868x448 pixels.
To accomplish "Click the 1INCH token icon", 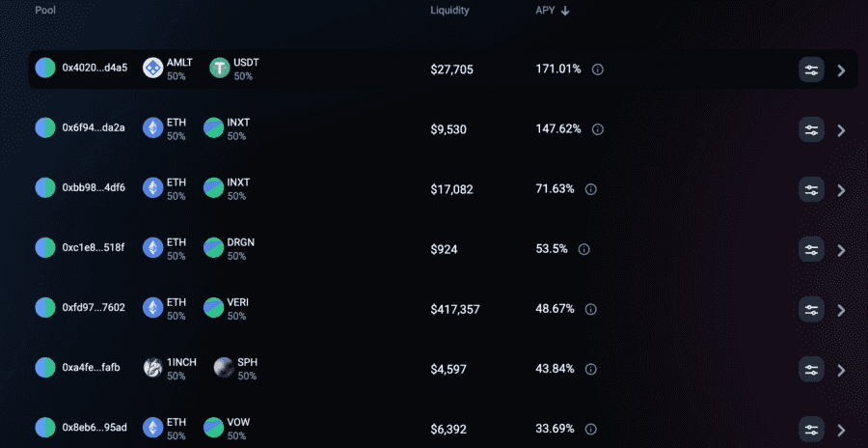I will coord(153,368).
